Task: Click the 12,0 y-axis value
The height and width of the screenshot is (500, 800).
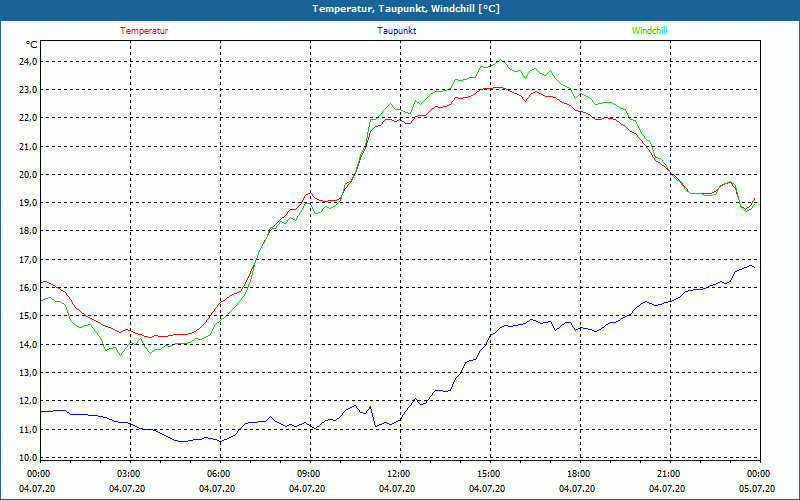Action: click(28, 401)
